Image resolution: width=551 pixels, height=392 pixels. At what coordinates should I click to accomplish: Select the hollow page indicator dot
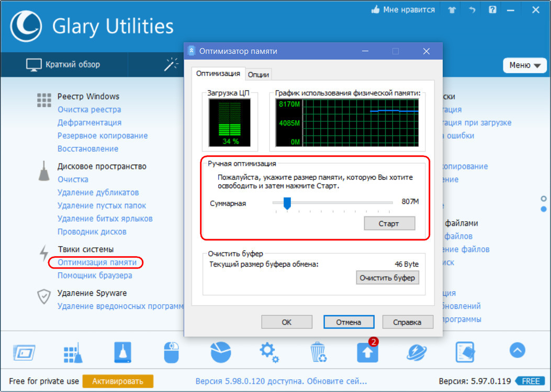[544, 199]
